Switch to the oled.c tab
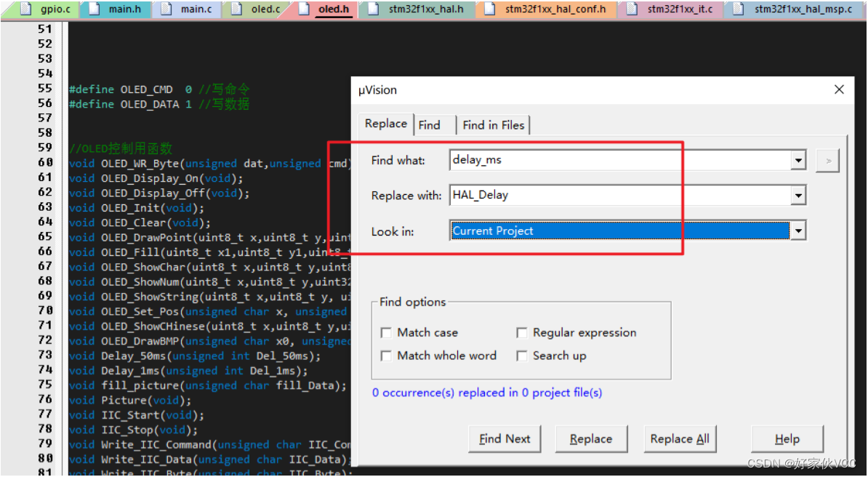The image size is (868, 477). 257,9
